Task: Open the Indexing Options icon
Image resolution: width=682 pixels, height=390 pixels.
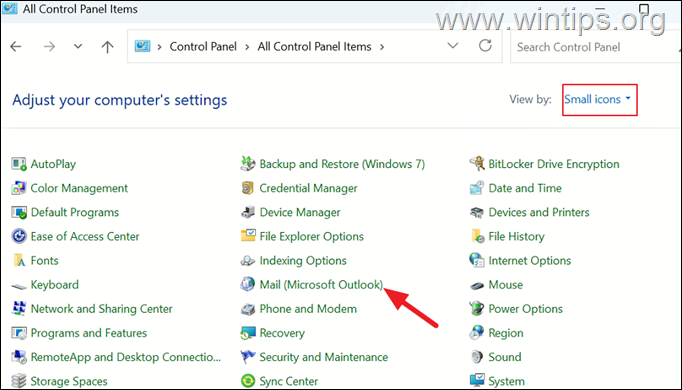Action: (247, 261)
